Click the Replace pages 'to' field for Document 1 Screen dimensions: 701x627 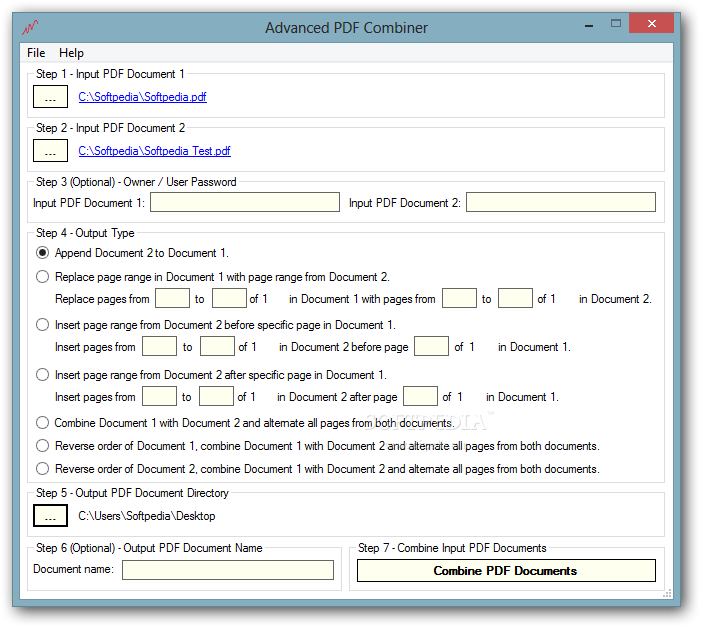click(x=229, y=298)
